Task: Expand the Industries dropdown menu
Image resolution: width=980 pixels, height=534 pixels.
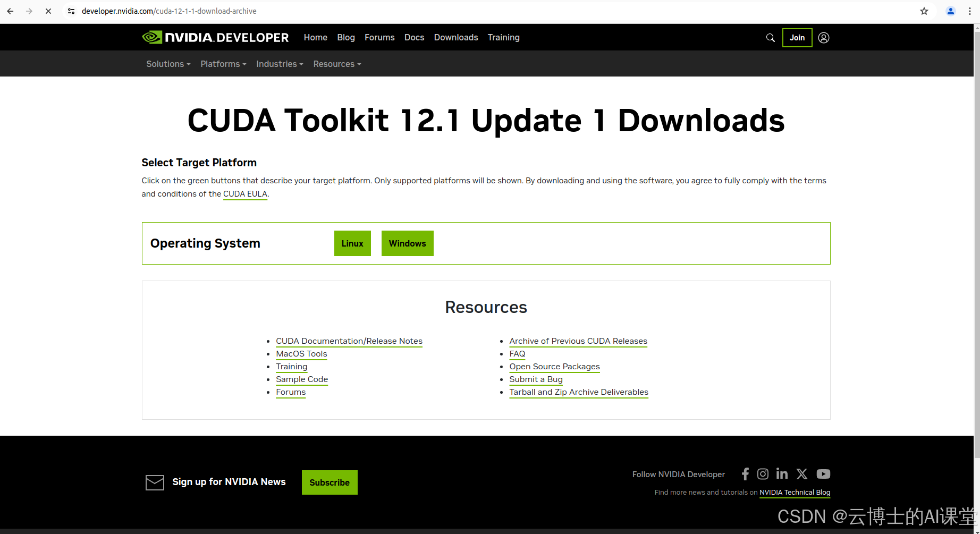Action: 280,64
